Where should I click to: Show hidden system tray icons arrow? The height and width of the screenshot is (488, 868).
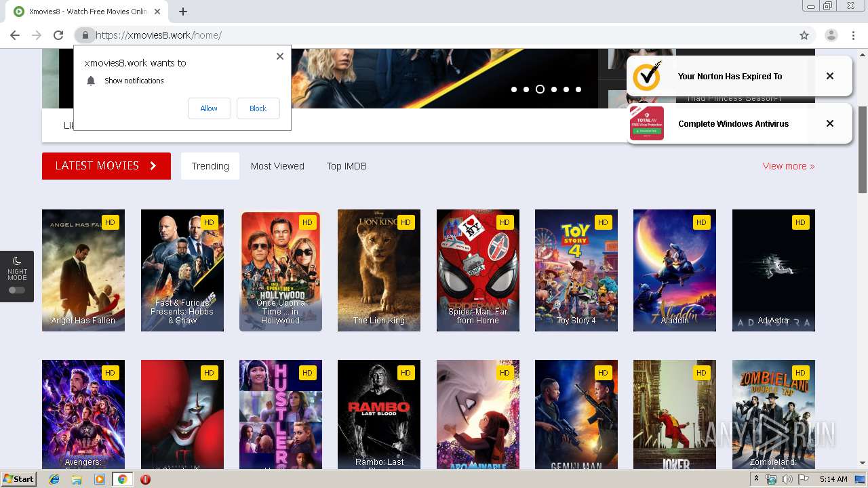[x=757, y=479]
